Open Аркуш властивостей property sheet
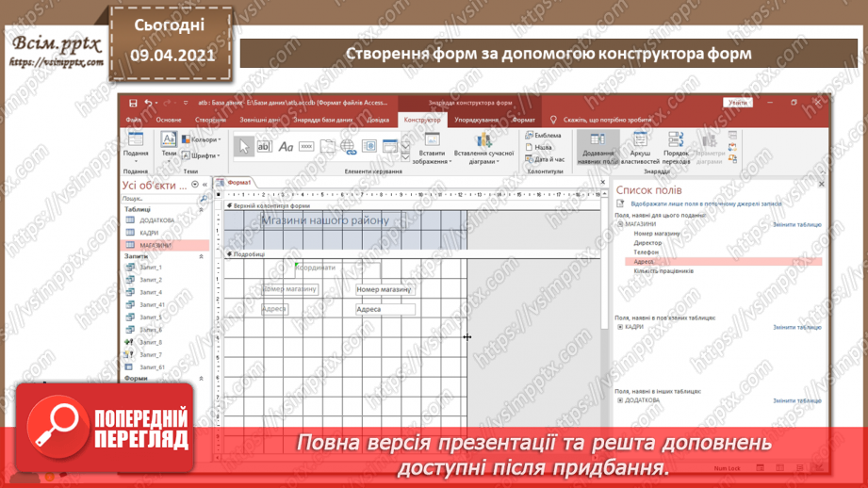This screenshot has width=868, height=488. click(640, 148)
